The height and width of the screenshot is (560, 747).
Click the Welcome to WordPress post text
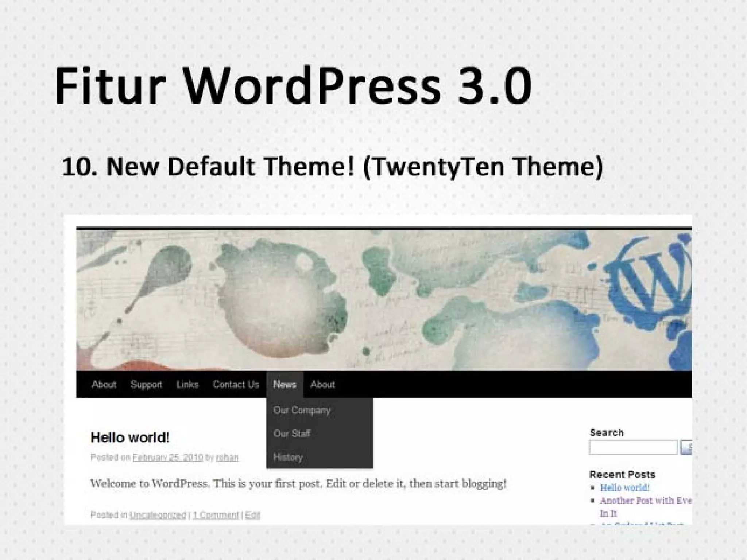[x=298, y=484]
